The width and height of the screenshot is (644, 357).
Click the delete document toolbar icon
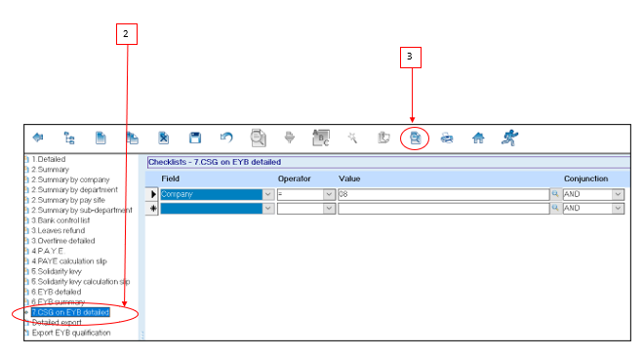coord(164,138)
